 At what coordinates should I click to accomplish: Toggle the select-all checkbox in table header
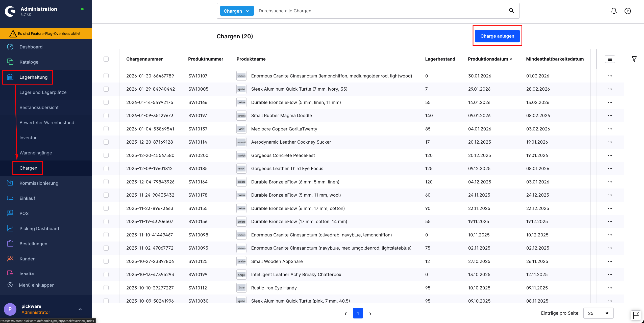click(106, 59)
